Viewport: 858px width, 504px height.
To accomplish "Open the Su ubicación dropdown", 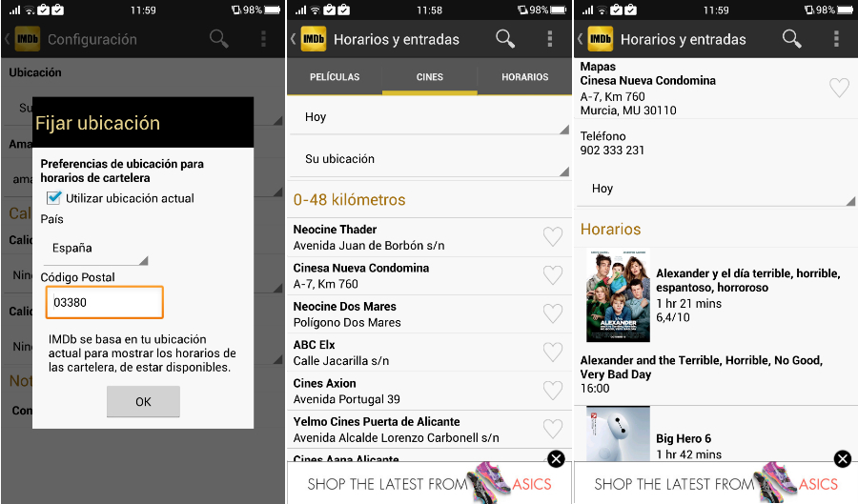I will (429, 159).
